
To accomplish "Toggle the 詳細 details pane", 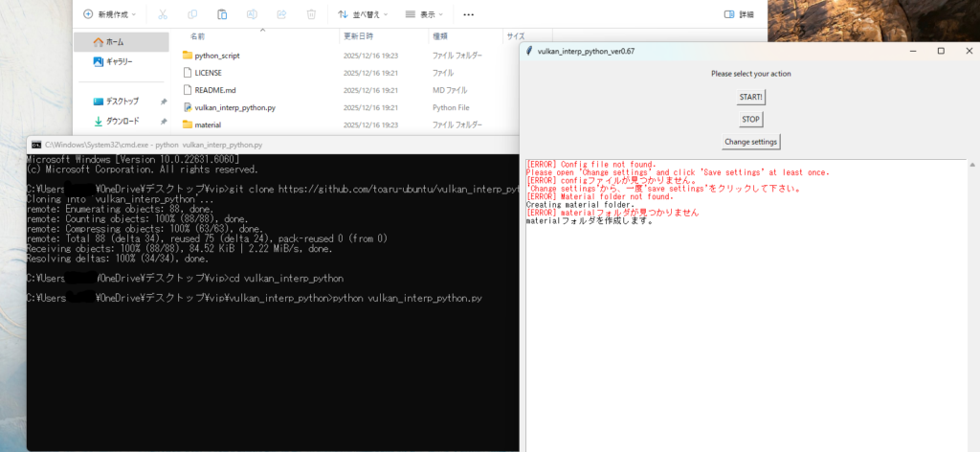I will [739, 15].
